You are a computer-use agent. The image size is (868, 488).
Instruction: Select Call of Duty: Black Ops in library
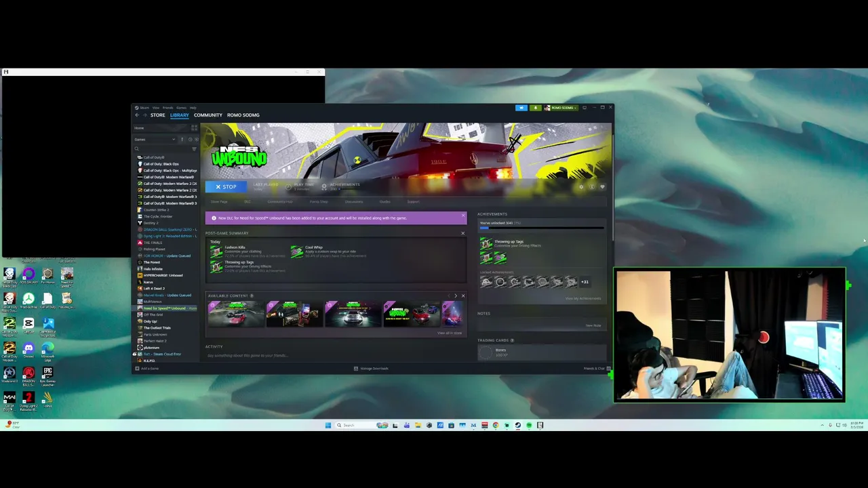click(161, 164)
